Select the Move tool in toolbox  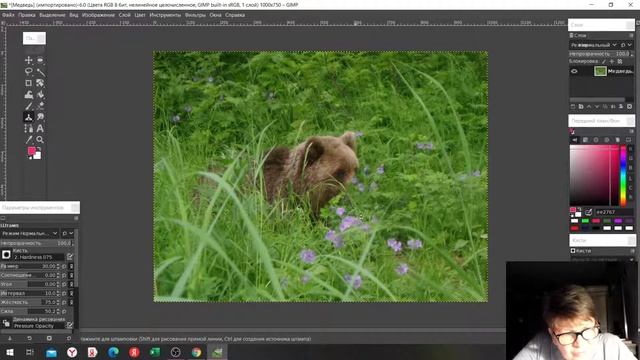point(29,60)
